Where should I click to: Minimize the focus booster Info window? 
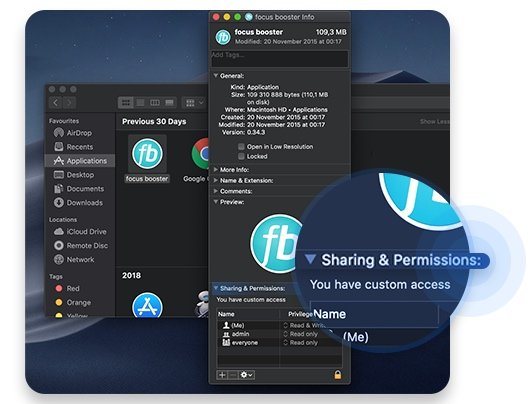[x=227, y=17]
